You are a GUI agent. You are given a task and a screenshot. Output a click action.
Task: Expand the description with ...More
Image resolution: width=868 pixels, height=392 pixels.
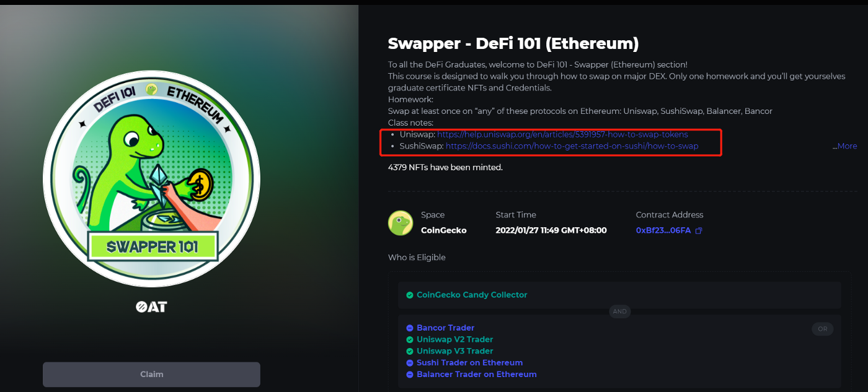pyautogui.click(x=844, y=146)
